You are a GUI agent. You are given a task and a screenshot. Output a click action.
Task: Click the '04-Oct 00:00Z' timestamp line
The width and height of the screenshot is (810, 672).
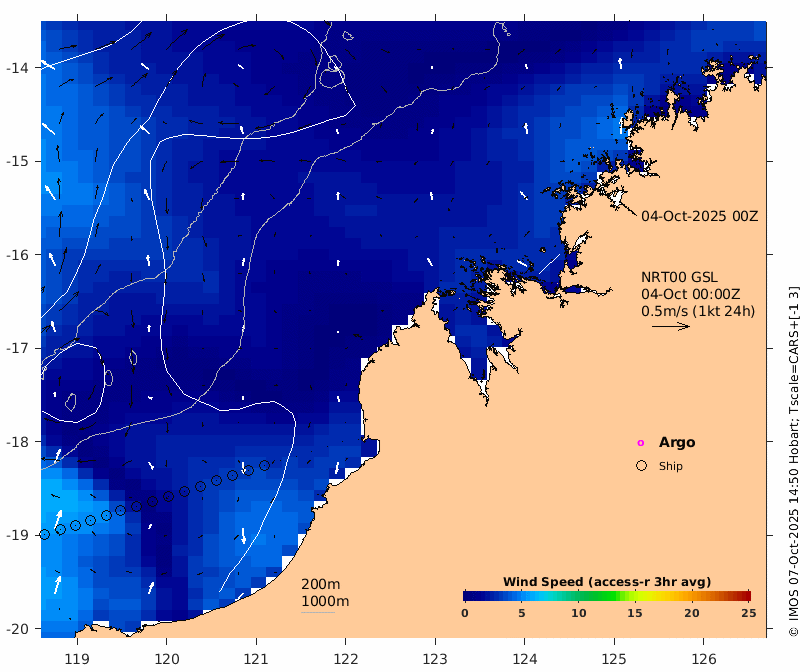[691, 294]
